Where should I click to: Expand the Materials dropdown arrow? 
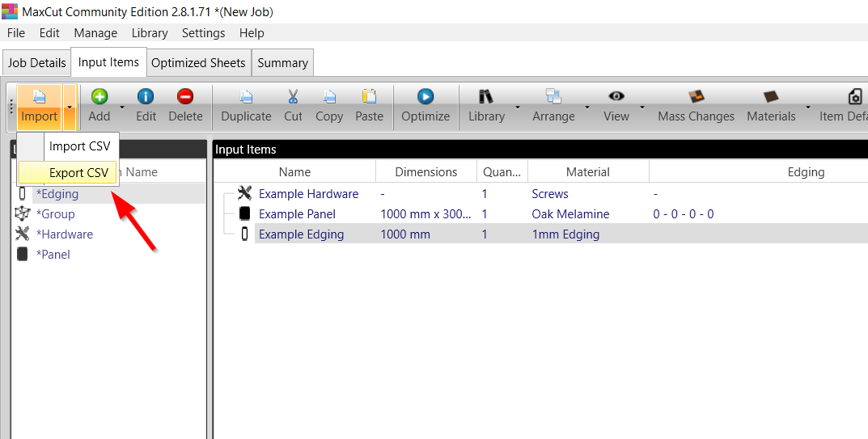point(807,108)
